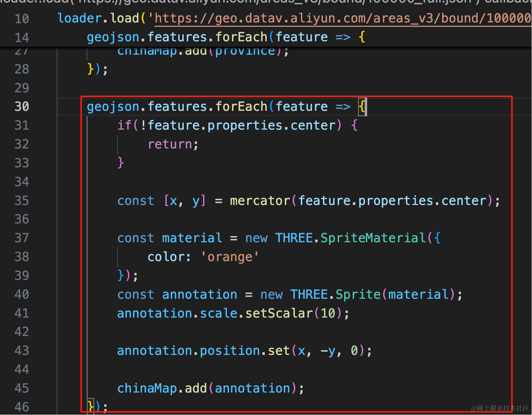Click line number 40
Viewport: 532px width, 415px height.
[22, 294]
